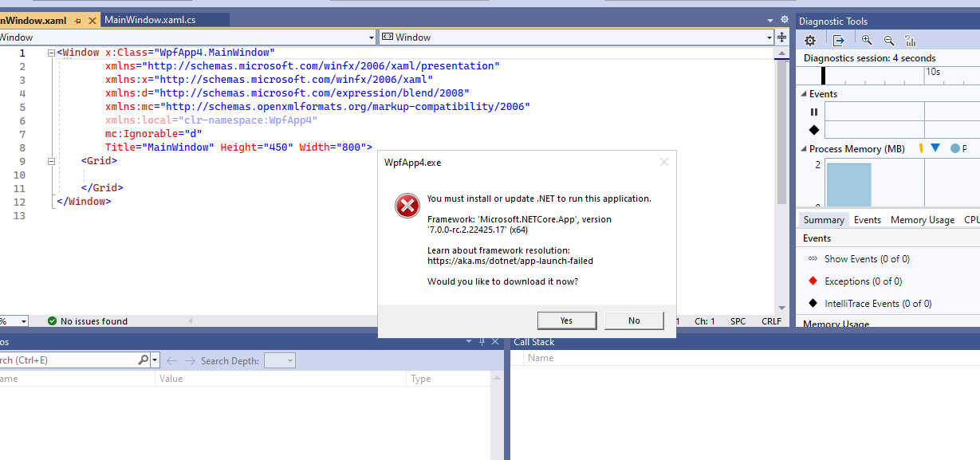Click the search magnifier in Autos panel
The height and width of the screenshot is (460, 980).
point(144,360)
